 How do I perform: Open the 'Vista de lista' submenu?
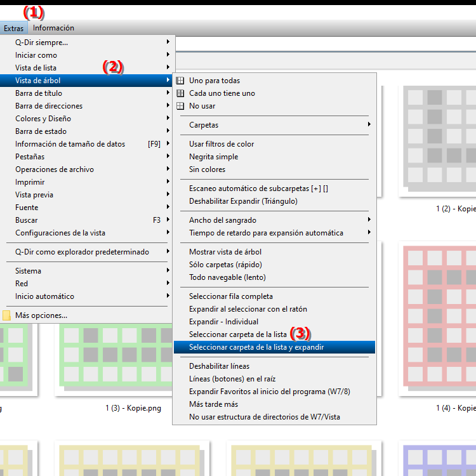pos(86,68)
